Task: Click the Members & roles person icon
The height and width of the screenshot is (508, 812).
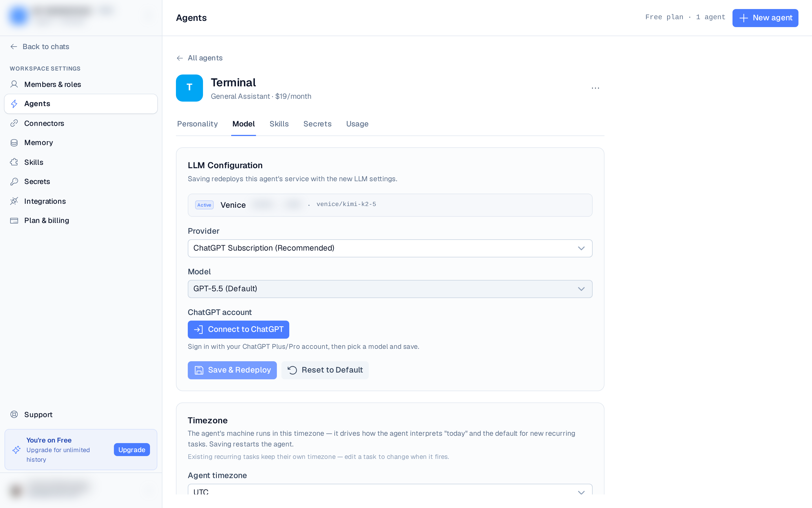Action: (x=14, y=84)
